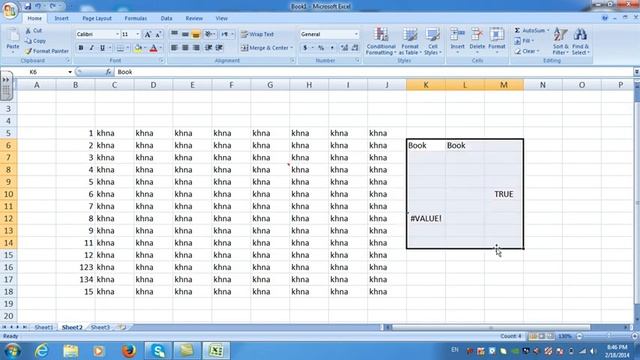Toggle underline formatting
The image size is (640, 360).
102,48
